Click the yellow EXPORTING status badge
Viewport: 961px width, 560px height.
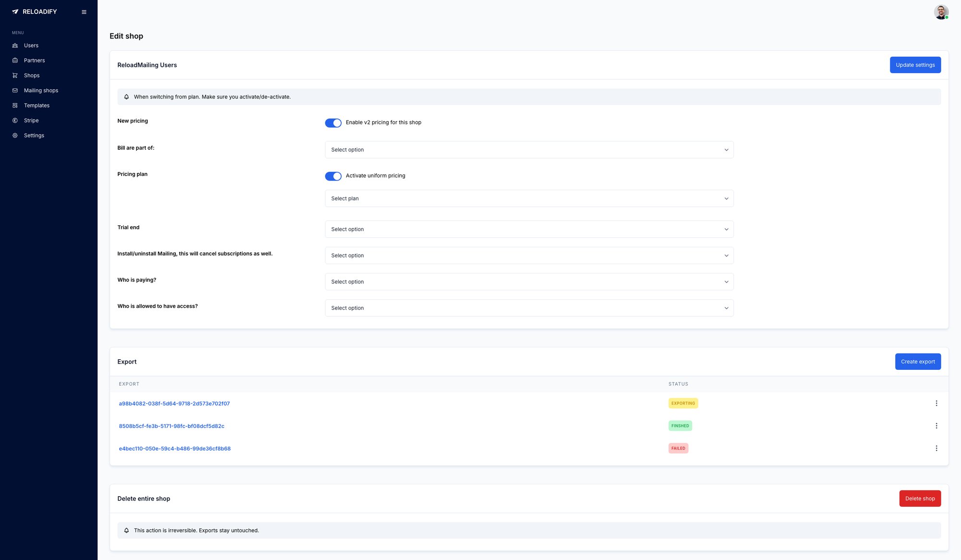683,403
